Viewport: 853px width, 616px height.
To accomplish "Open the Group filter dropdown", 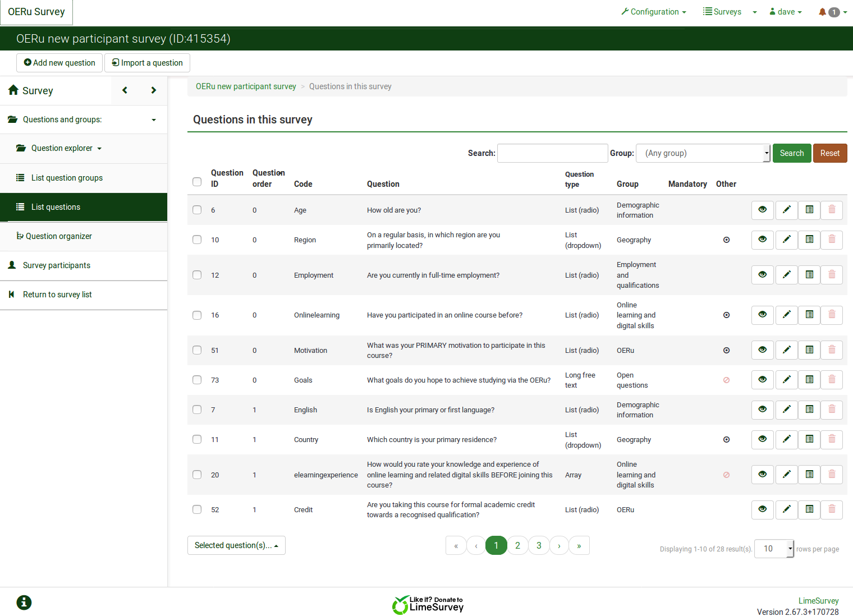I will (703, 153).
